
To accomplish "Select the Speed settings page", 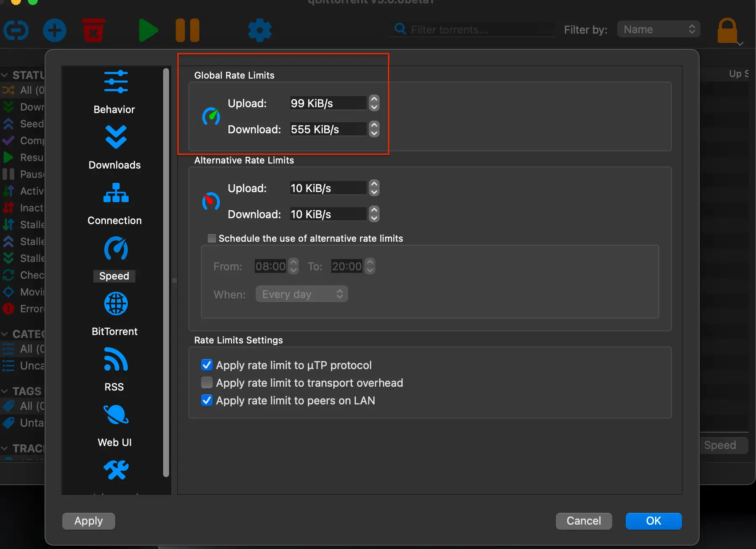I will (x=114, y=259).
